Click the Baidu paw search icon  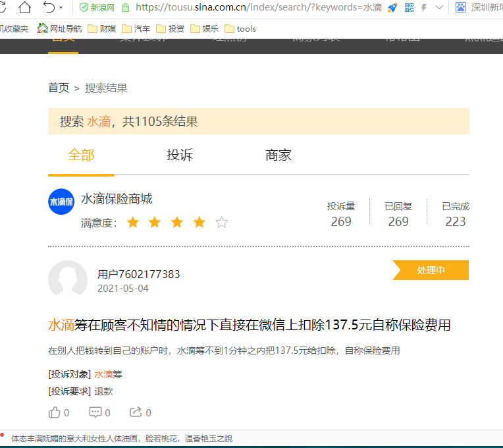click(461, 7)
